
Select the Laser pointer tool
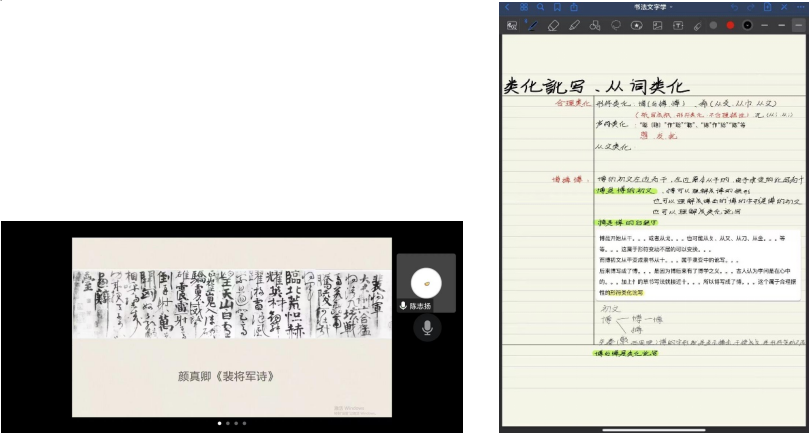(x=697, y=25)
